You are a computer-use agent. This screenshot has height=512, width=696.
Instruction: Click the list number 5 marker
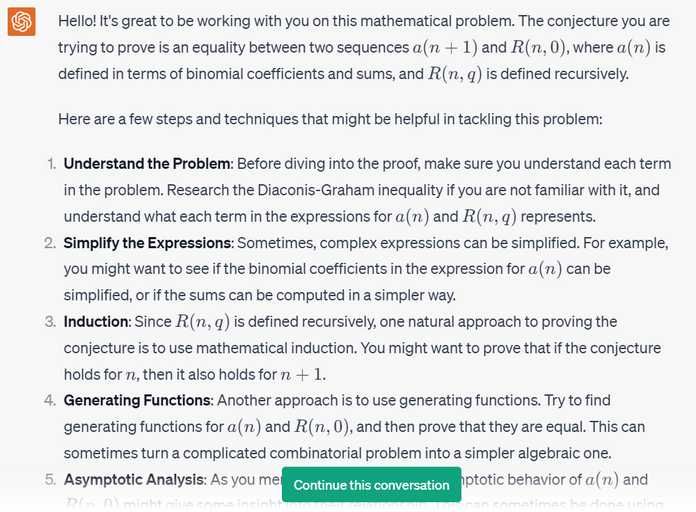50,480
